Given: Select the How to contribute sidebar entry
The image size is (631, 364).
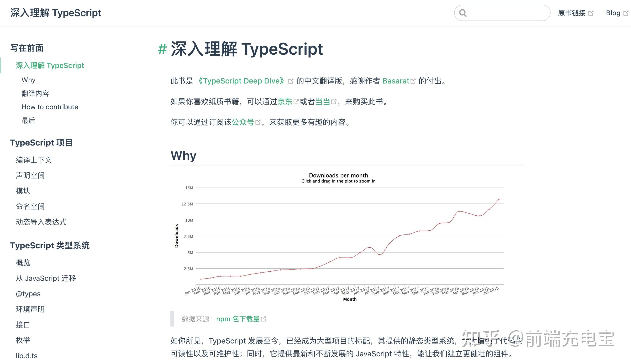Looking at the screenshot, I should pos(50,107).
